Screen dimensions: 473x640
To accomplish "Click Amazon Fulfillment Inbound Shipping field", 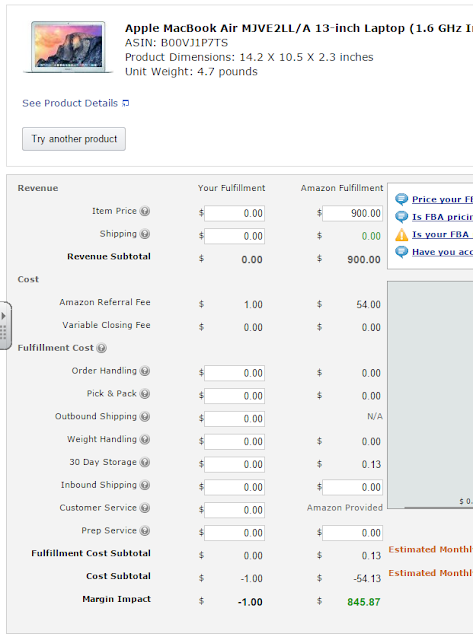I will pos(353,487).
